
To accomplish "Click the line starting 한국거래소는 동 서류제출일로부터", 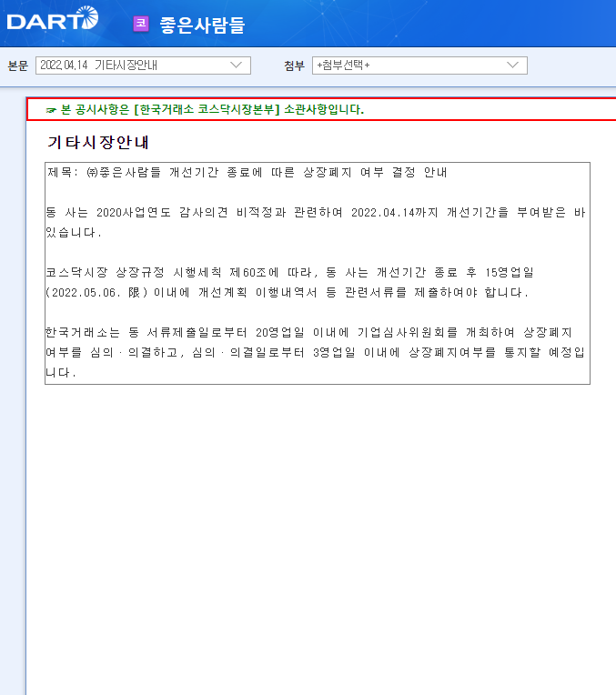I will click(x=308, y=332).
